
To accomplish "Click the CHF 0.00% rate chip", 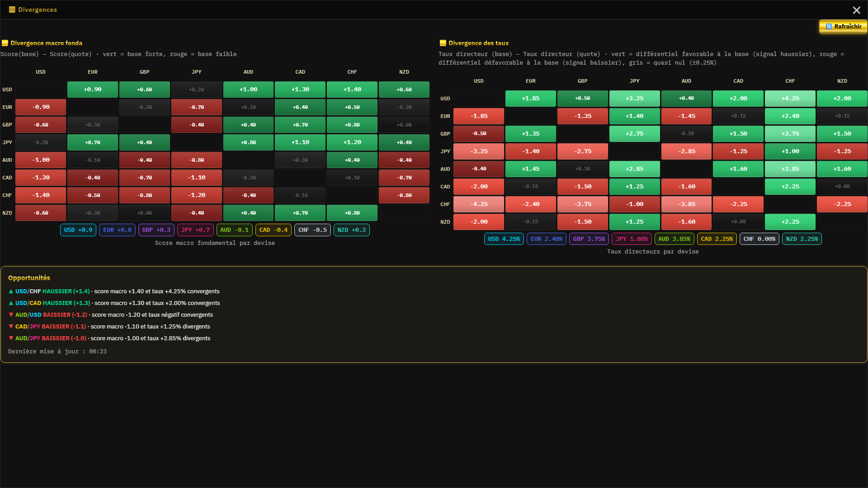I will (759, 239).
